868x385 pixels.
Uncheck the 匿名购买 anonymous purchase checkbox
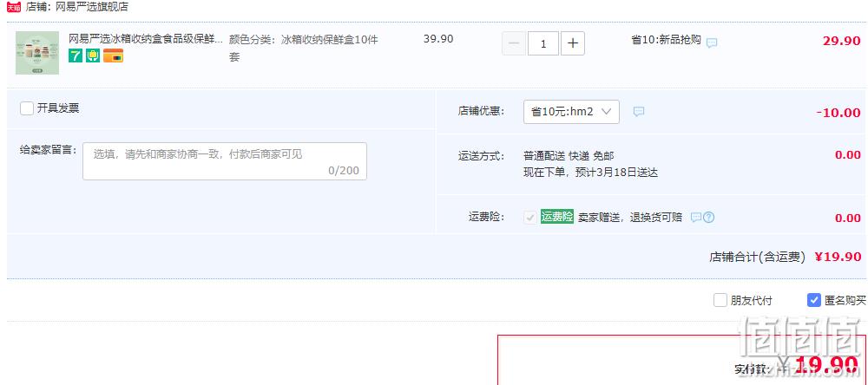coord(814,300)
